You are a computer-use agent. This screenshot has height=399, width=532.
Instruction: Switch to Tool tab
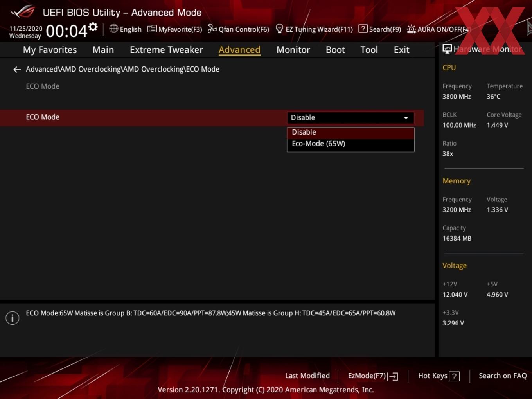[x=369, y=50]
